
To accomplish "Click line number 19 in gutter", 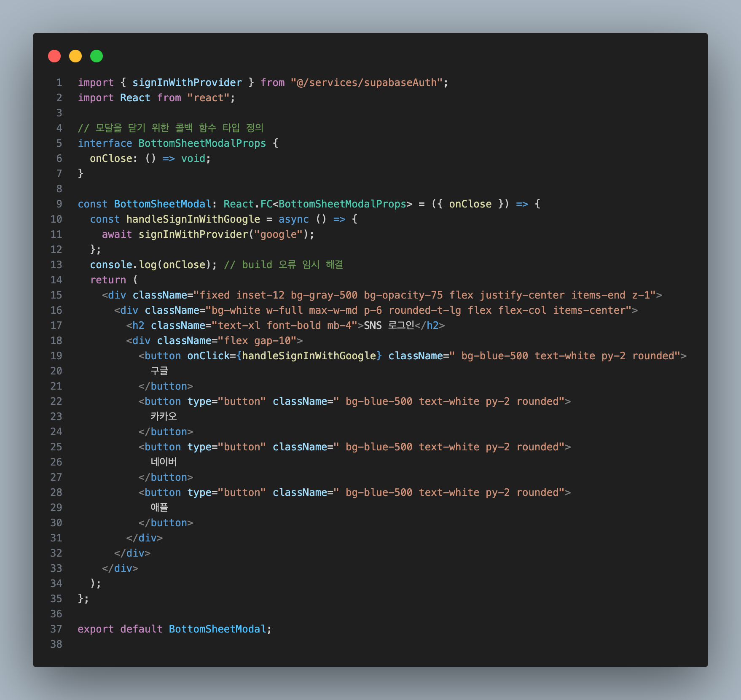I will (x=56, y=356).
